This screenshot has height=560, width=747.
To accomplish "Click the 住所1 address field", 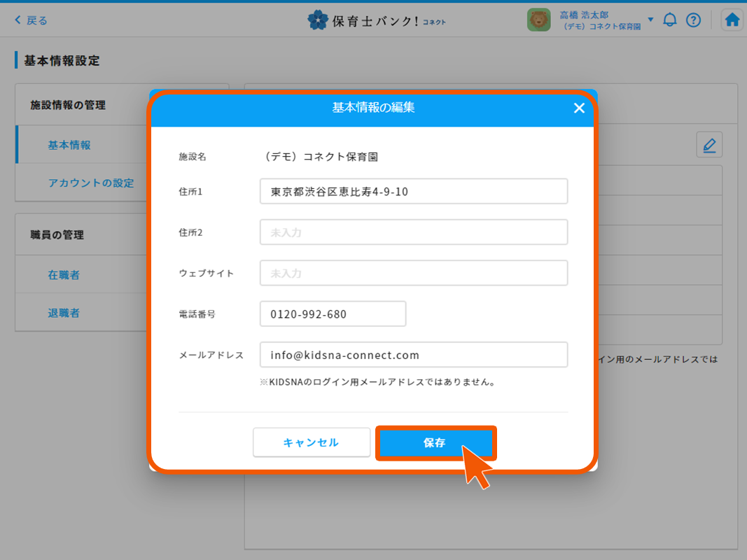I will [413, 191].
